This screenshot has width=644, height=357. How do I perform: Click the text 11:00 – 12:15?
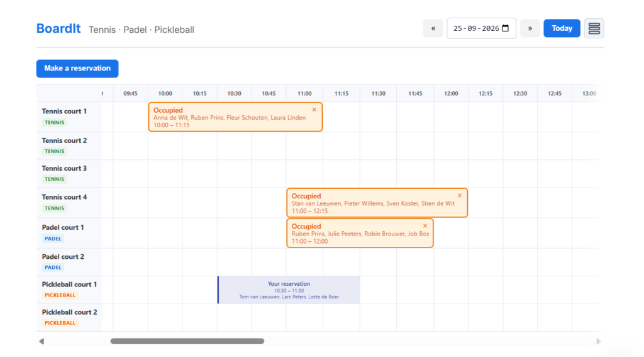(x=309, y=211)
